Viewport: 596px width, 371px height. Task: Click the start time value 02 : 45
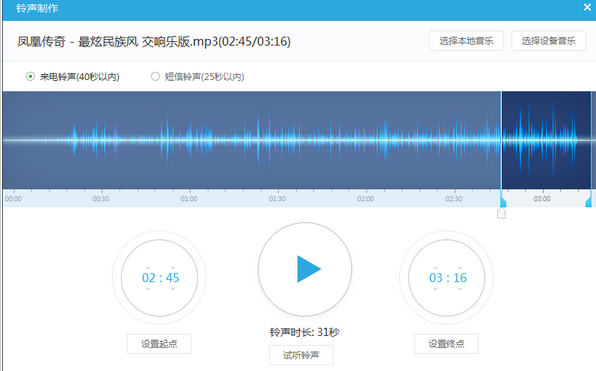(160, 278)
